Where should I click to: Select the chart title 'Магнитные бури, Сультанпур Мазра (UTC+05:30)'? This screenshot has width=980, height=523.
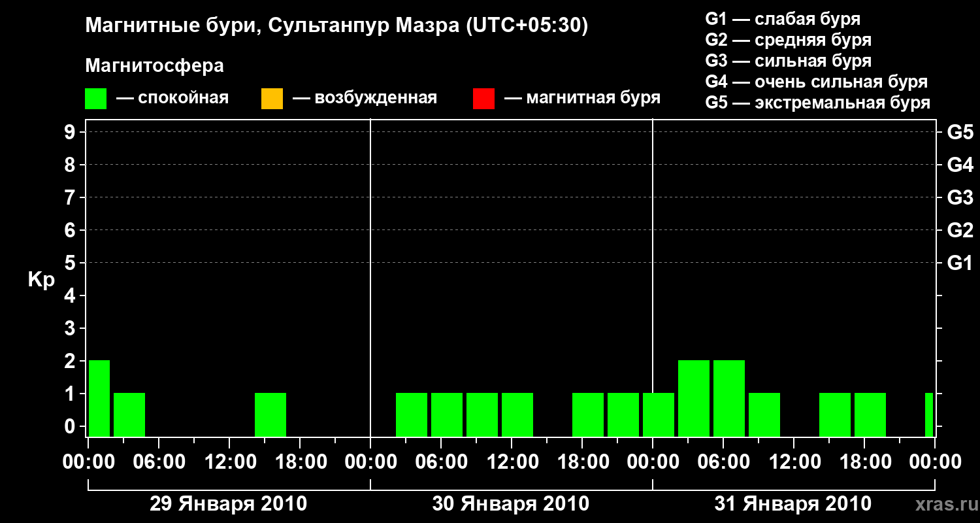coord(337,26)
